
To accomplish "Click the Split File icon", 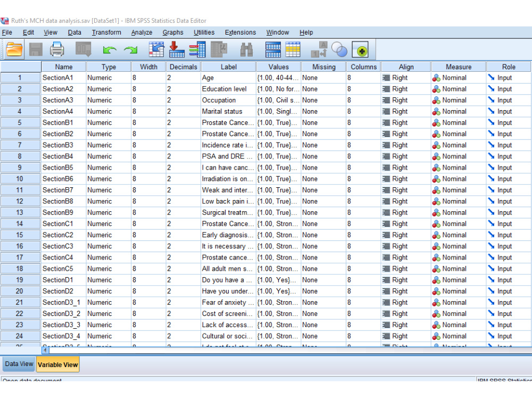I will tap(319, 49).
